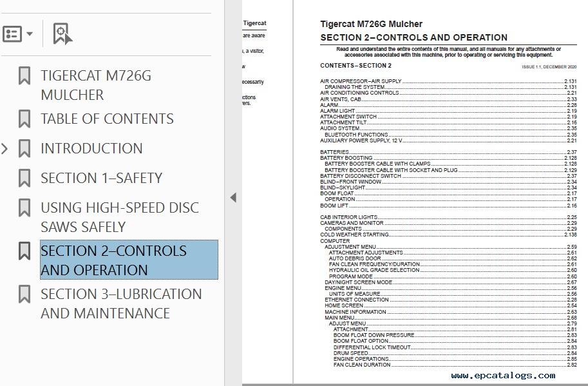Open the HOME SCREEN entry
Screen dimensions: 588x386
[451, 305]
